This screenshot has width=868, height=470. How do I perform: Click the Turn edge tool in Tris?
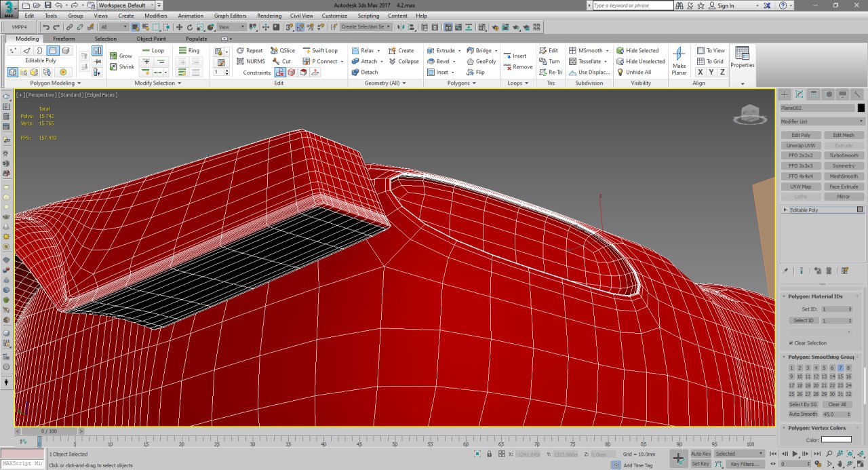549,61
